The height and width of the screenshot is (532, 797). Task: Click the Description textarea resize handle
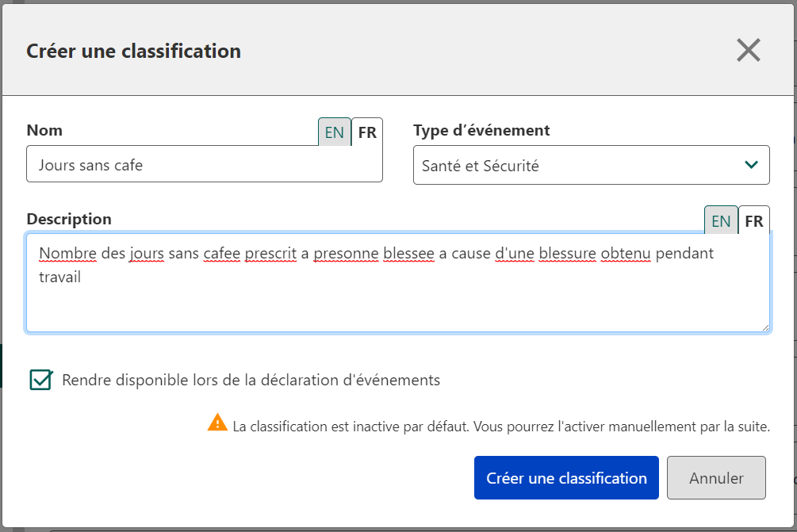[x=765, y=327]
